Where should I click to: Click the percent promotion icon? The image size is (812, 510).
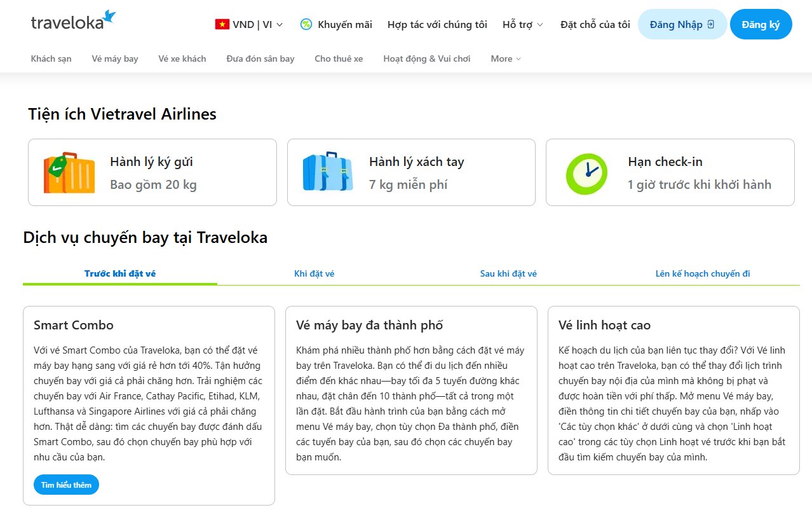[x=306, y=25]
